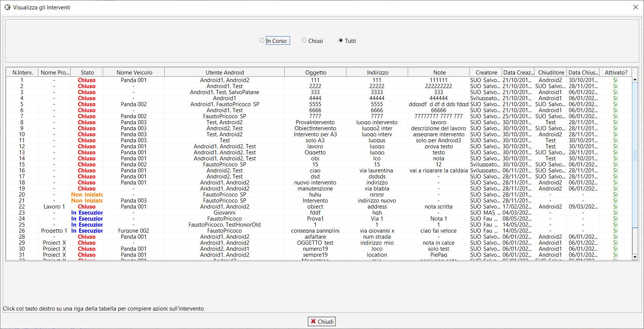
Task: Select the row with Oggetto 'ProvaIntervento'
Action: [319, 122]
